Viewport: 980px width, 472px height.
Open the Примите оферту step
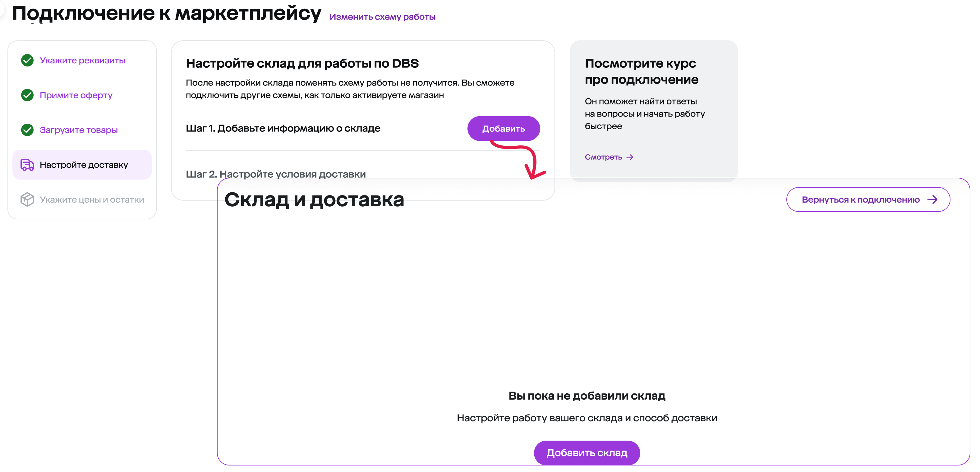76,95
